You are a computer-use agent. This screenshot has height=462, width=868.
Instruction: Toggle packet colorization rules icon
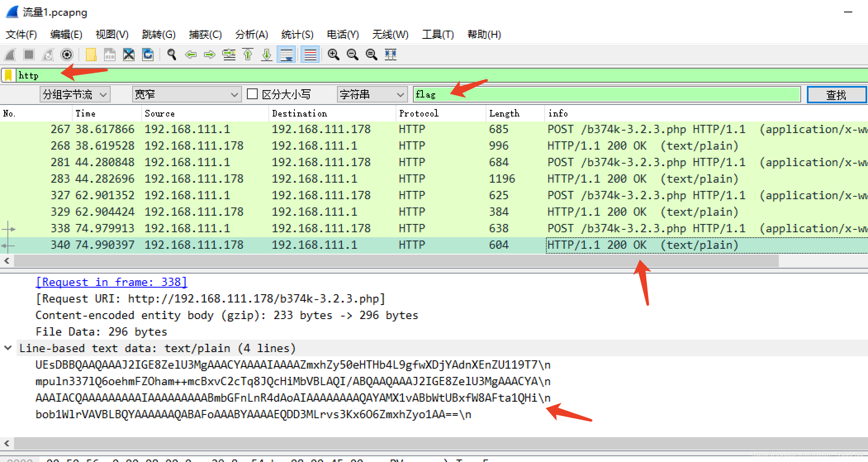click(310, 55)
